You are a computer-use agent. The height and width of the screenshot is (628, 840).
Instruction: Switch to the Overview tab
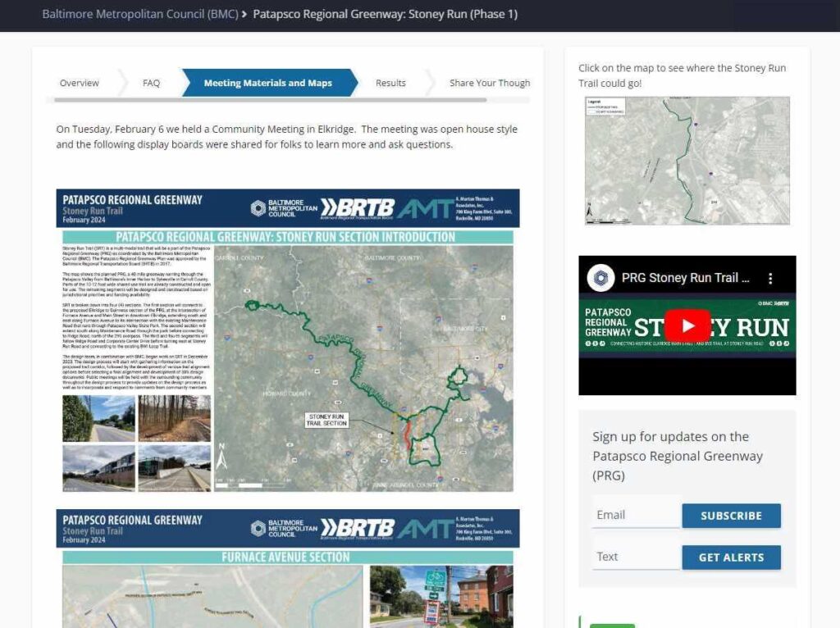tap(80, 83)
